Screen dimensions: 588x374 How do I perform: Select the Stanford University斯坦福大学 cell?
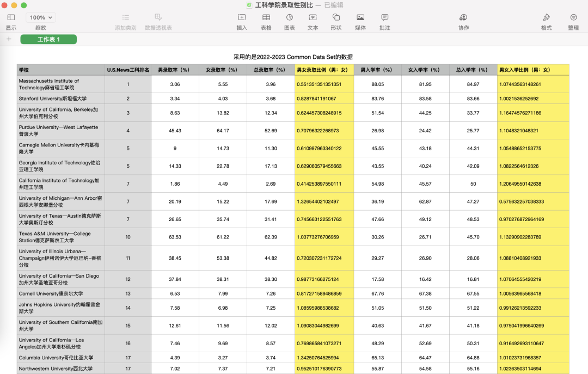(61, 99)
